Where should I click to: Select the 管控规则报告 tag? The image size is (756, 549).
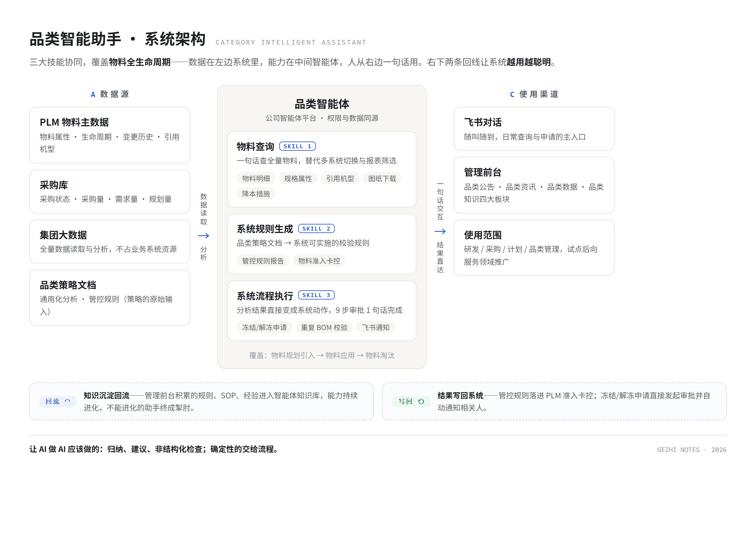263,261
